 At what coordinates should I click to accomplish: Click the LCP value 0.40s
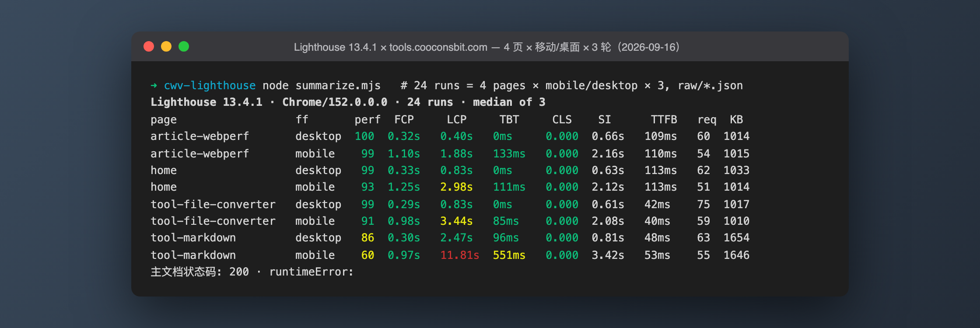[456, 136]
